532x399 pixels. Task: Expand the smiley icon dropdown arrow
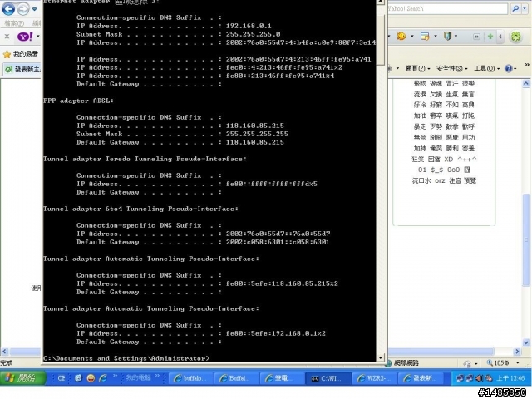[412, 36]
